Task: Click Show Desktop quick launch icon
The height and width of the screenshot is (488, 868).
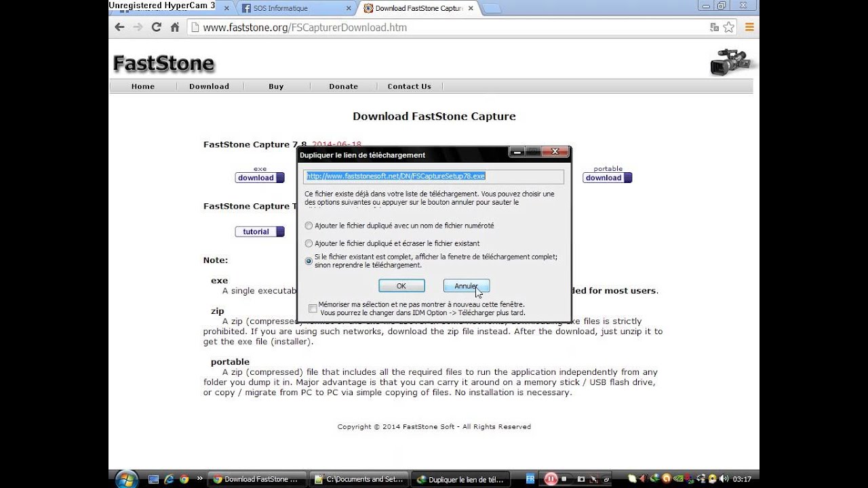Action: (x=154, y=479)
